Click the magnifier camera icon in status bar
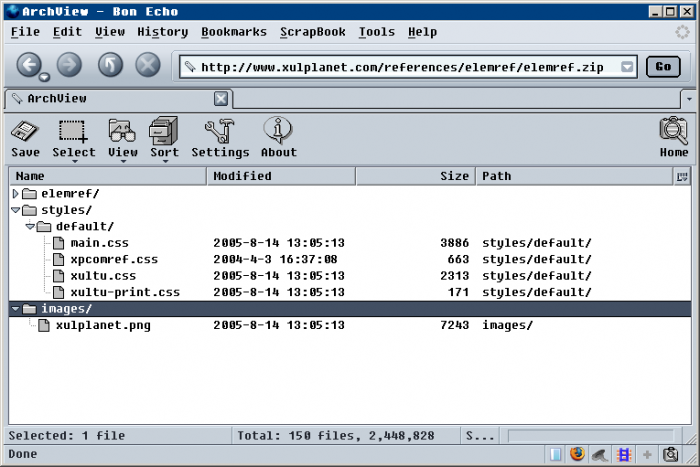 click(x=671, y=454)
